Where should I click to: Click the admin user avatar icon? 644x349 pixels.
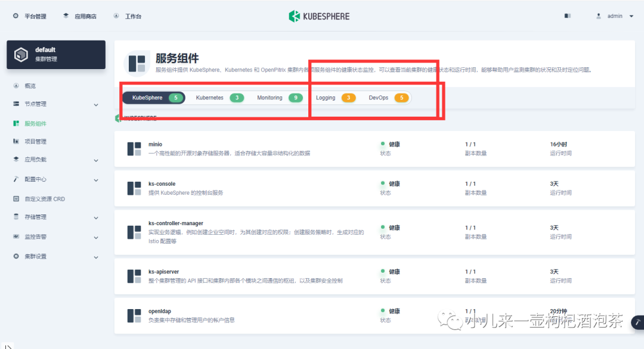tap(599, 16)
